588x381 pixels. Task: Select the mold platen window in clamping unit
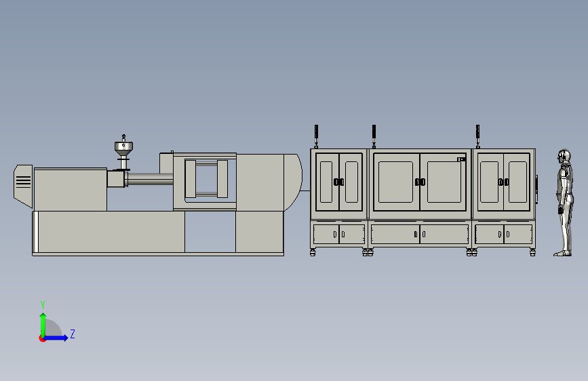(206, 179)
